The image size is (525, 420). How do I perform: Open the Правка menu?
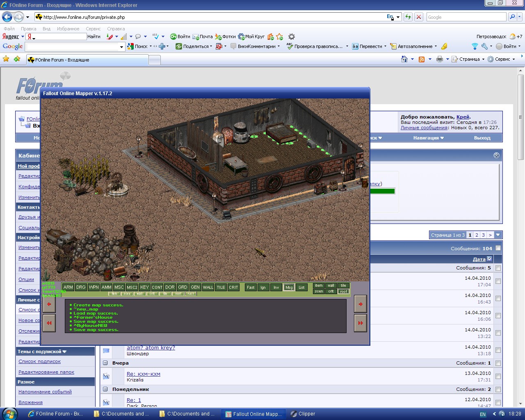click(x=28, y=29)
